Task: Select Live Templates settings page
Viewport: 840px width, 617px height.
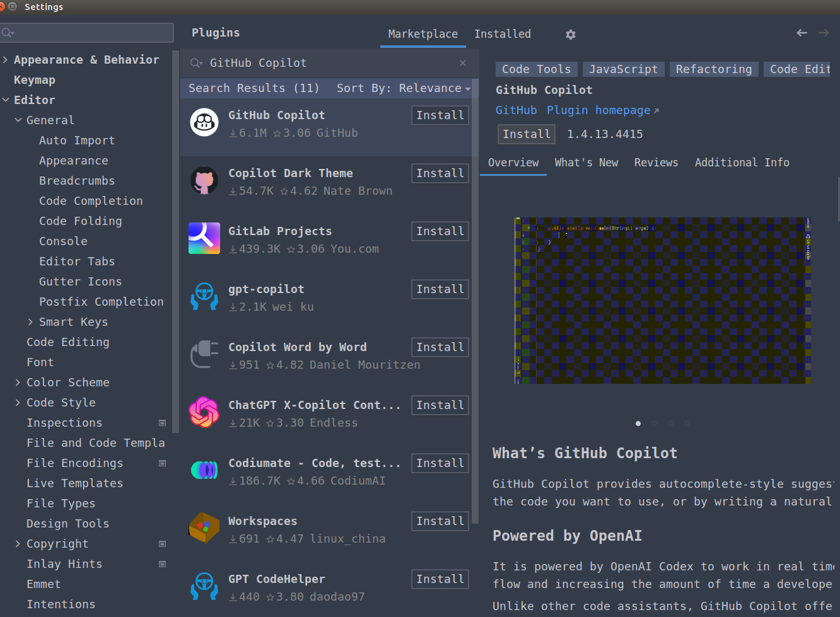Action: 74,483
